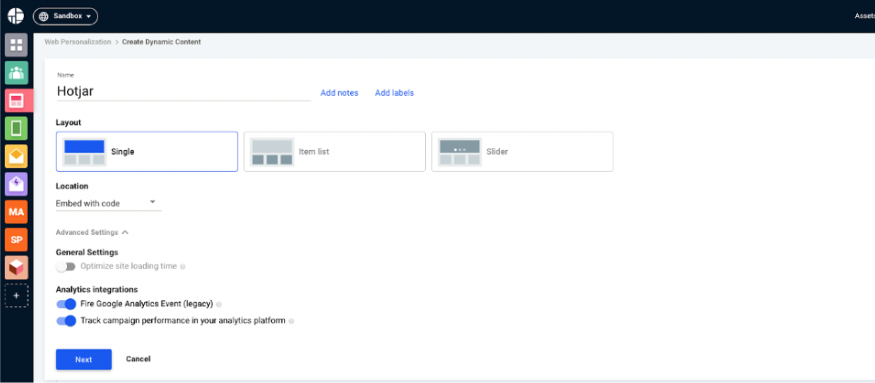Viewport: 875px width, 383px height.
Task: Open the orange SP sidebar icon
Action: coord(16,240)
